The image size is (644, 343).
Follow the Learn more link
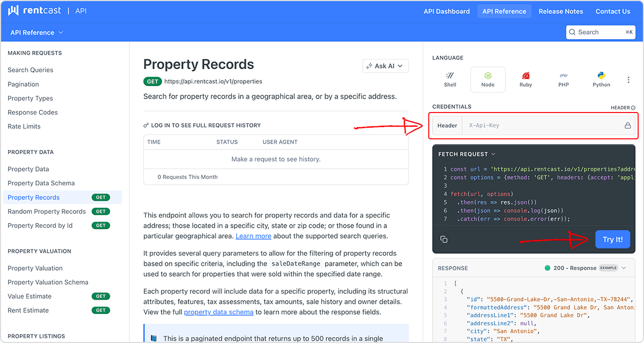click(253, 236)
